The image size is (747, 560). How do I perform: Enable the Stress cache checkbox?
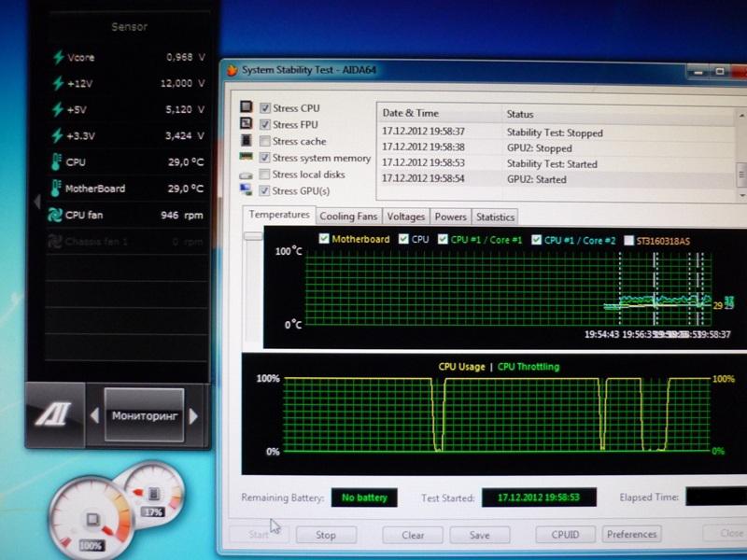pos(265,142)
